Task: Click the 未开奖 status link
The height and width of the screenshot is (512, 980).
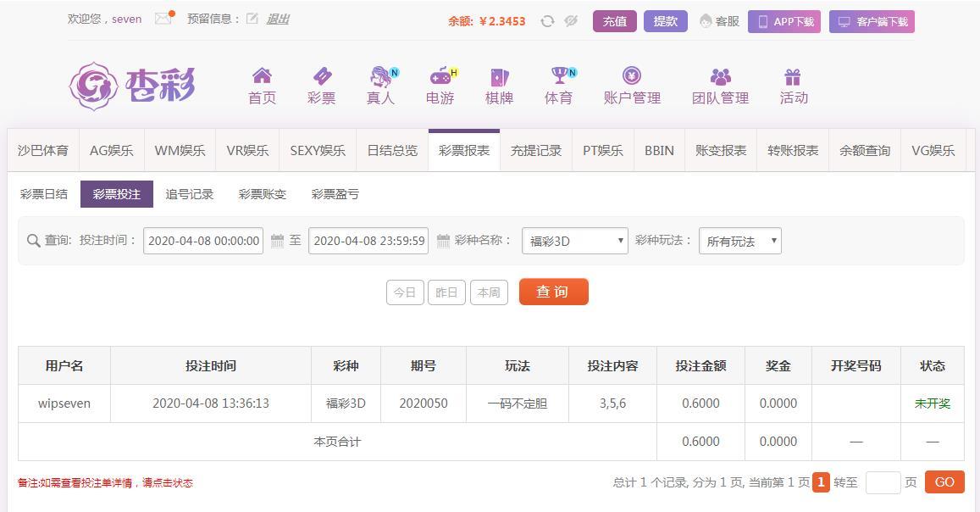Action: point(932,403)
